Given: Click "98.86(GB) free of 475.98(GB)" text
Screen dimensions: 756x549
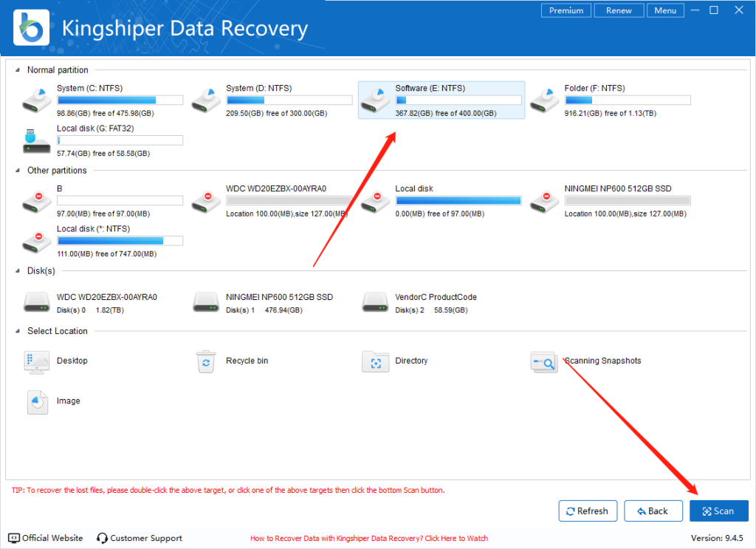Looking at the screenshot, I should pos(105,113).
